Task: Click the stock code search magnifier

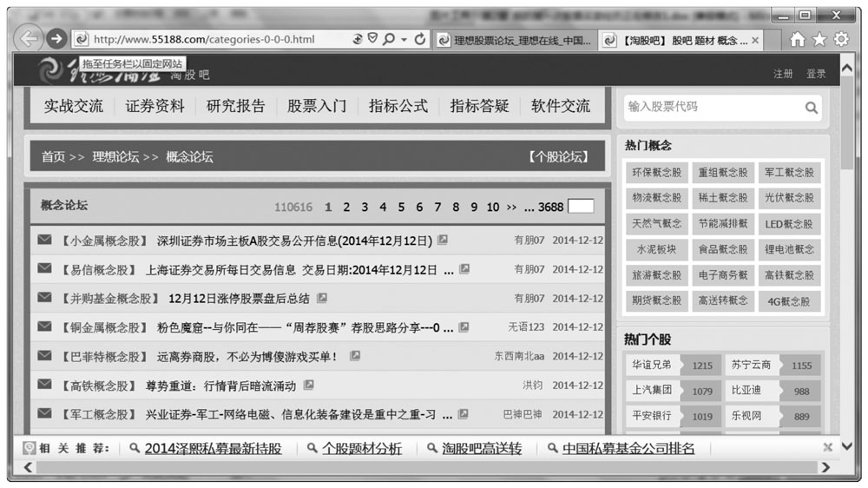Action: point(811,108)
